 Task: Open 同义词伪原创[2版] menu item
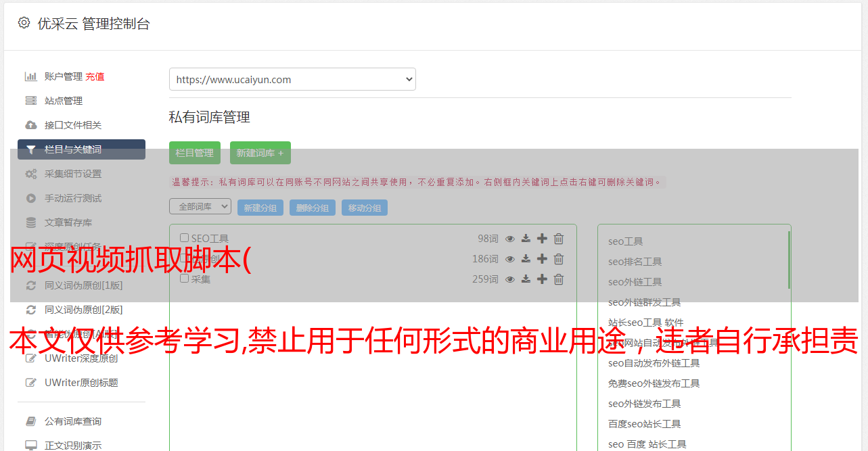click(x=84, y=310)
